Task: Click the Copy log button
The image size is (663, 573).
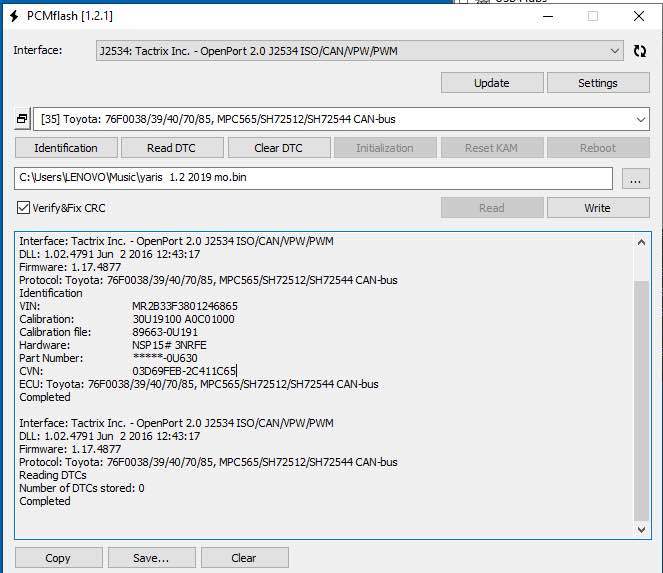Action: tap(58, 558)
